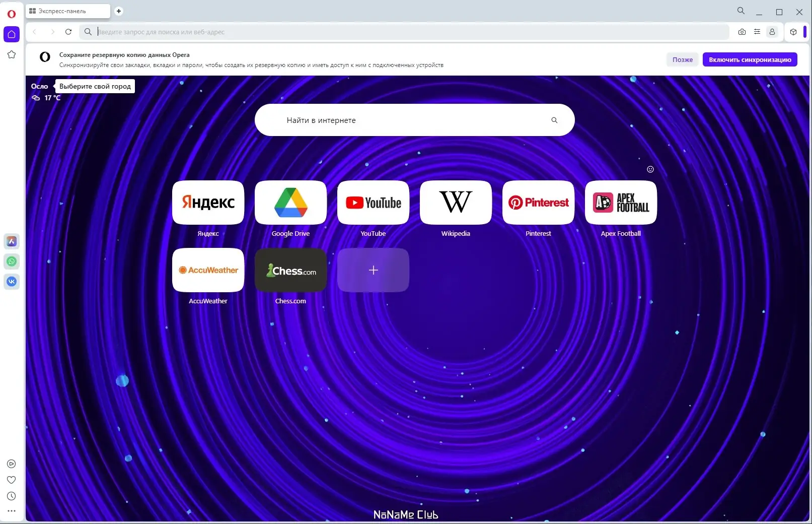Open the AccuWeather speed dial tile
This screenshot has width=812, height=524.
[208, 270]
